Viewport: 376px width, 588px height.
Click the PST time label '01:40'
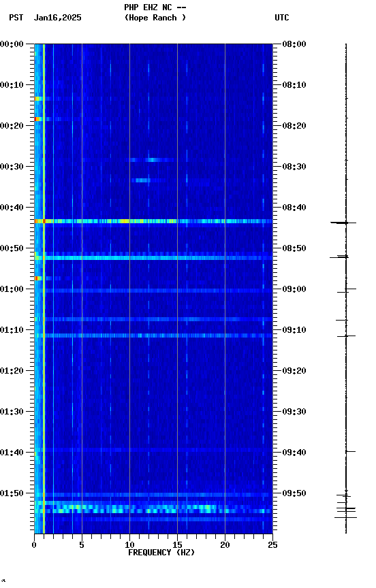pyautogui.click(x=12, y=453)
